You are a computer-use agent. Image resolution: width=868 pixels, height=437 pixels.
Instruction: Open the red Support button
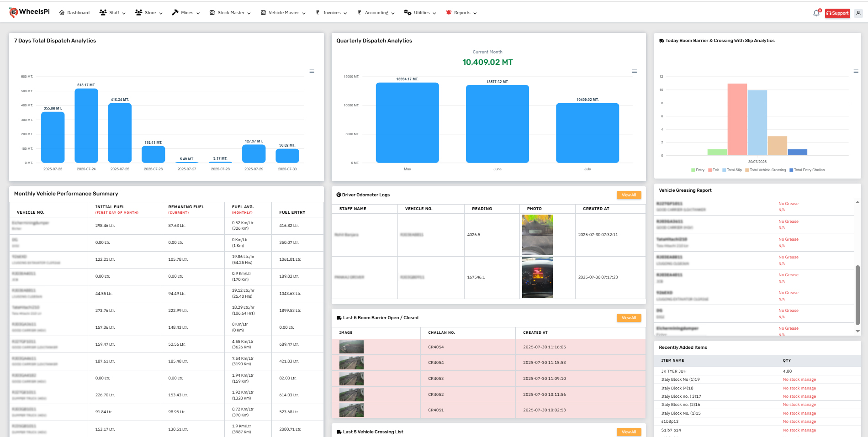pos(837,13)
